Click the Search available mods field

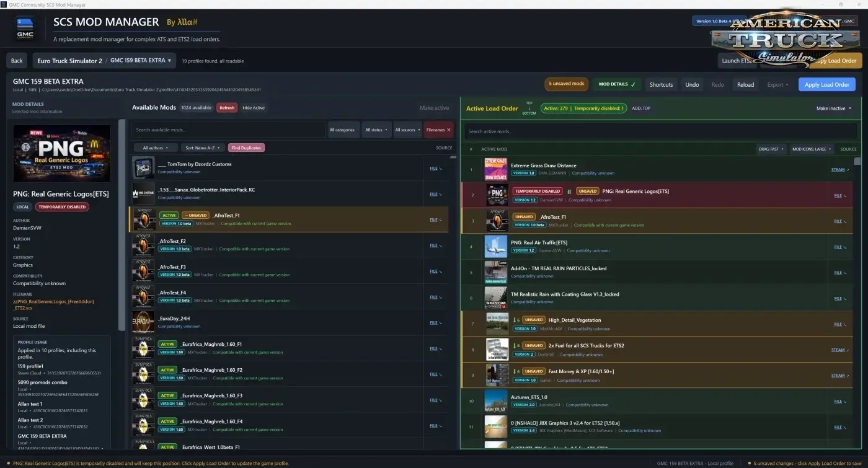pos(229,130)
